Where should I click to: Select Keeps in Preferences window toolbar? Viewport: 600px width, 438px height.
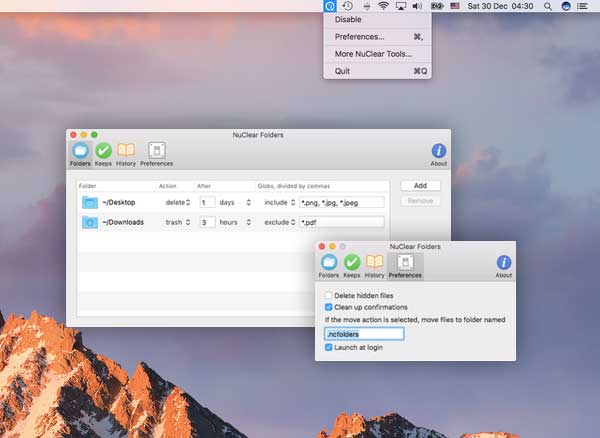pos(352,266)
